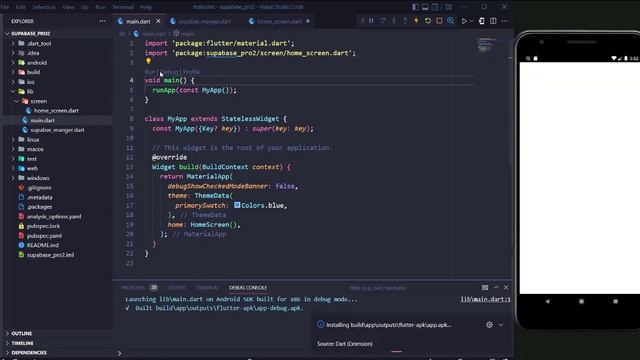Image resolution: width=640 pixels, height=360 pixels.
Task: Click the debug Step Out icon
Action: pyautogui.click(x=405, y=21)
